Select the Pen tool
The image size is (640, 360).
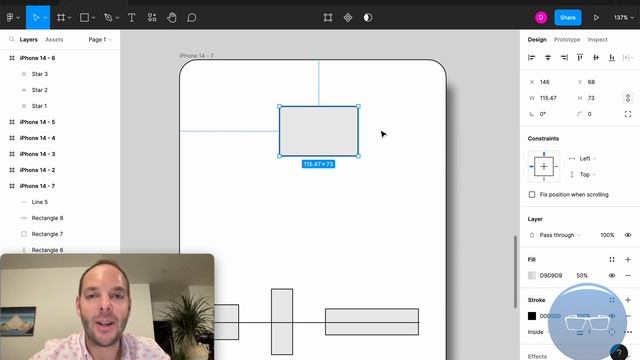(108, 18)
